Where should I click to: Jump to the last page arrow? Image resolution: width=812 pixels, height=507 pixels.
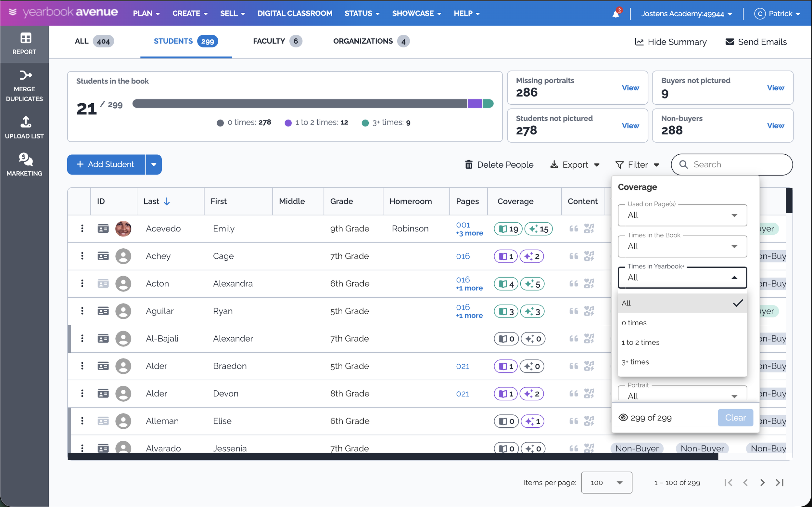[x=780, y=483]
